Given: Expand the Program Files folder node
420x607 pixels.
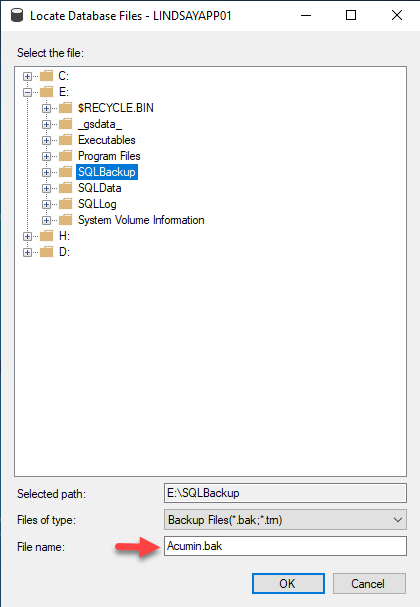Looking at the screenshot, I should 46,156.
